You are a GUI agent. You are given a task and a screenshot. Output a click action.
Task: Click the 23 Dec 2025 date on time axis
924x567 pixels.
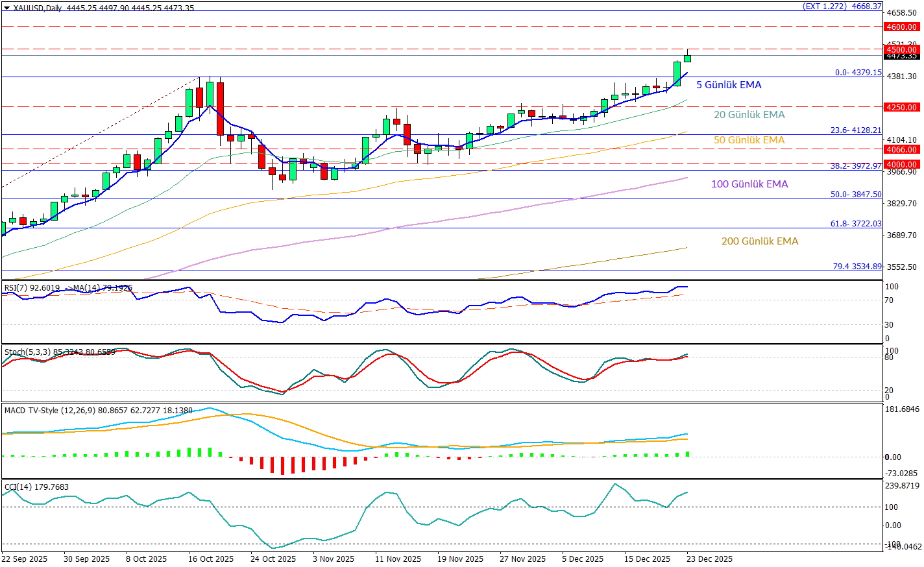coord(710,559)
